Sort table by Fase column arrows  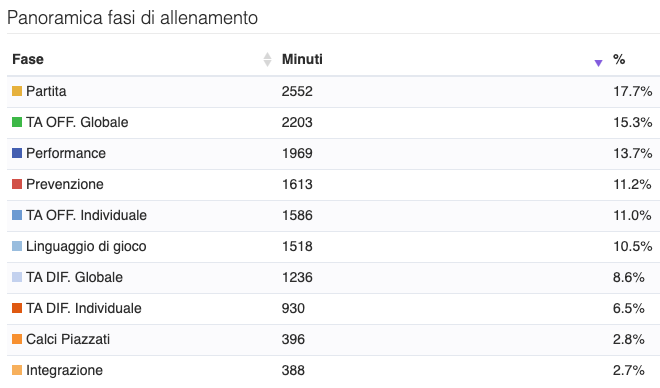pos(267,59)
